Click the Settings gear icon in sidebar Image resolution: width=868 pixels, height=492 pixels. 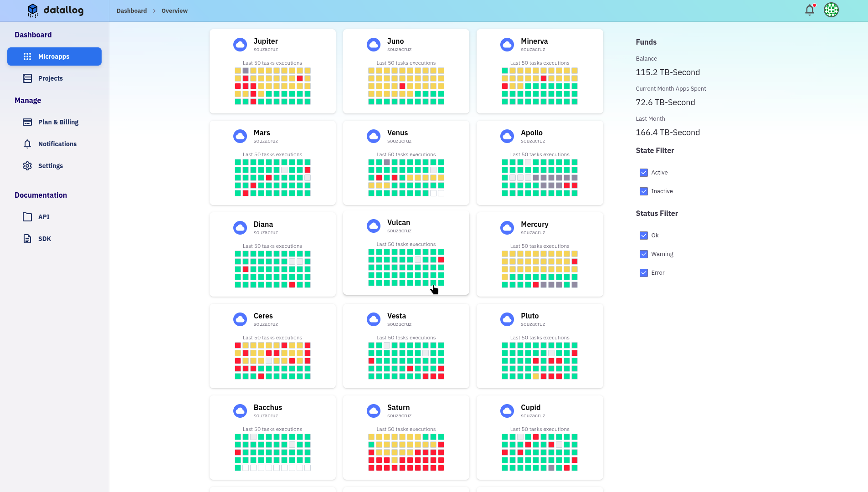point(27,166)
